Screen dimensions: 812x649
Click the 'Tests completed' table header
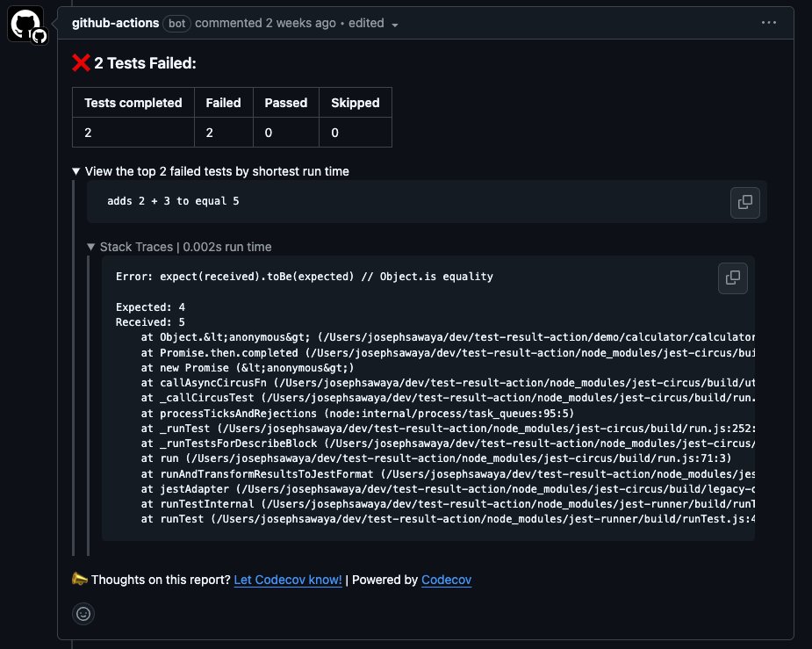pos(133,103)
